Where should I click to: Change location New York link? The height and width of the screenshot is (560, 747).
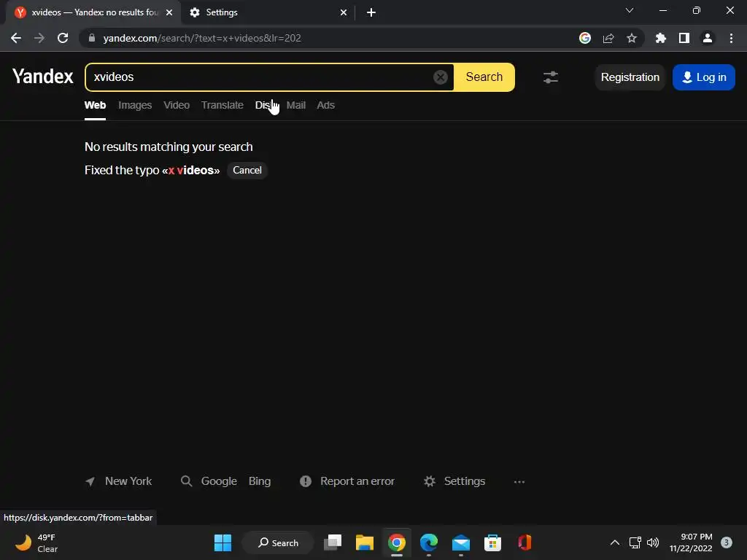pyautogui.click(x=119, y=481)
